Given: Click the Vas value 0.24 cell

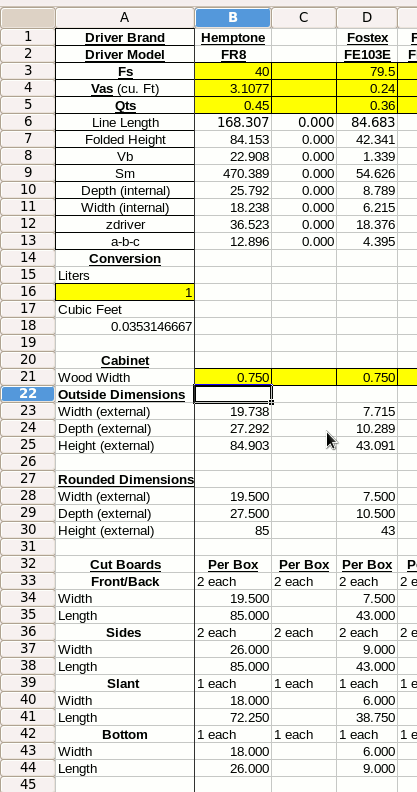Looking at the screenshot, I should pos(367,89).
